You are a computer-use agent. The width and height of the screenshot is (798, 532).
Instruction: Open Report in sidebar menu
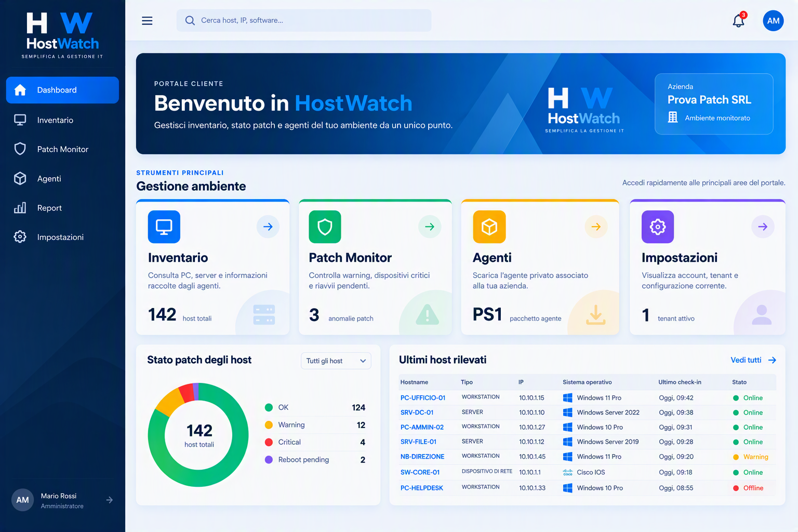point(62,208)
